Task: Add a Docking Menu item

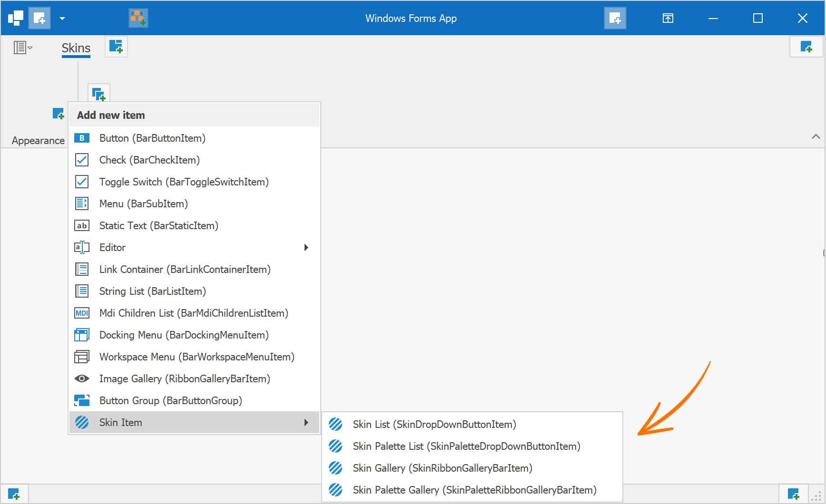Action: click(x=184, y=335)
